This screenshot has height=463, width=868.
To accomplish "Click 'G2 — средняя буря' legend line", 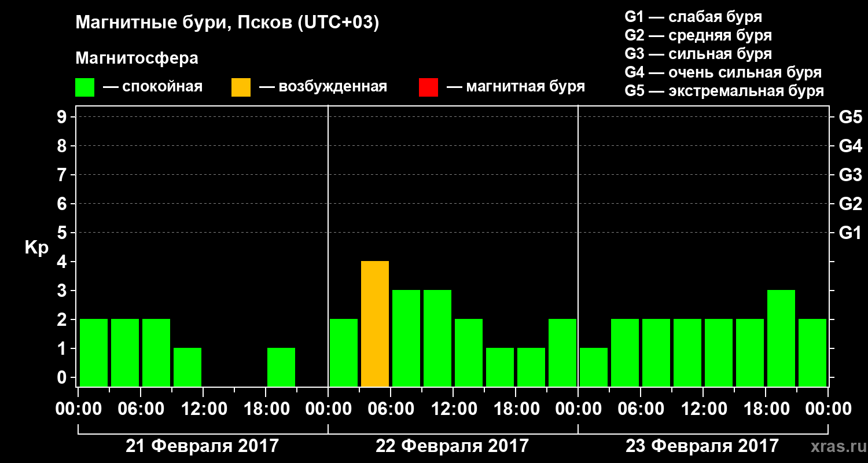I will tap(698, 35).
